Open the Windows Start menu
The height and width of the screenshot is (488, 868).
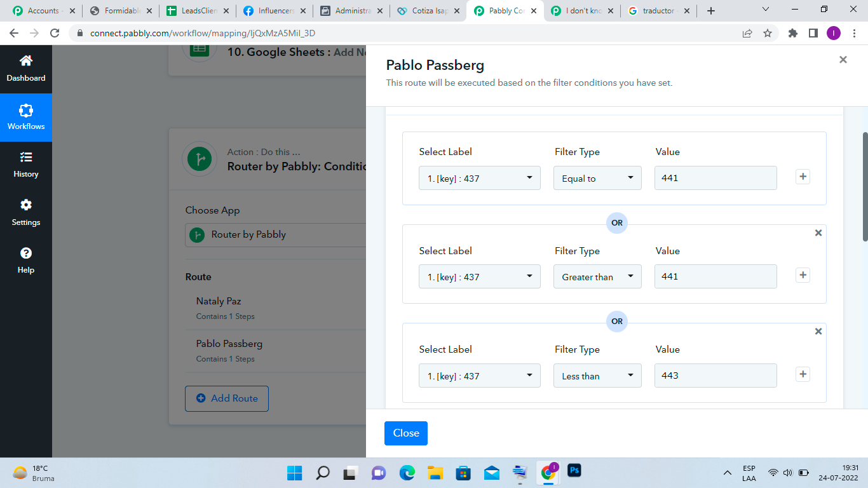click(x=295, y=473)
